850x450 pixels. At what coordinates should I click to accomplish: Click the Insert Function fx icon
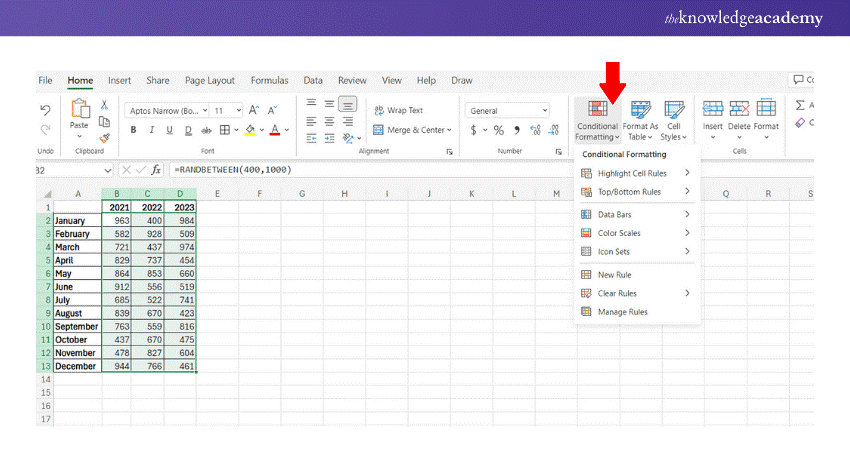[x=156, y=170]
